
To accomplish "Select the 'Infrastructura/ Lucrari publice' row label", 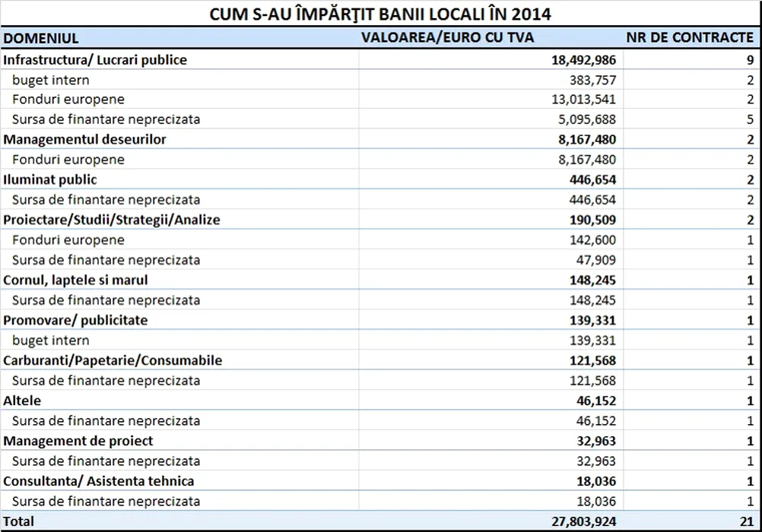I will coord(95,59).
